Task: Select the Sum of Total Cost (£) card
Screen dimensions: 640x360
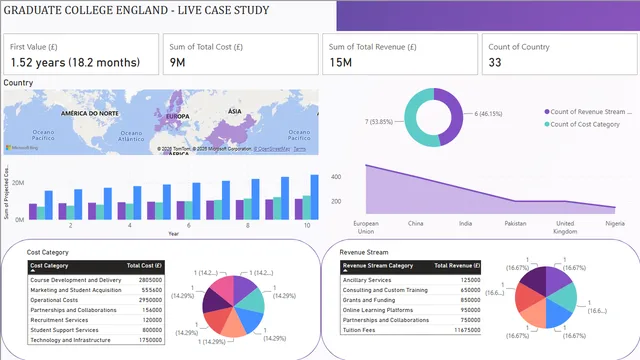Action: [x=240, y=54]
